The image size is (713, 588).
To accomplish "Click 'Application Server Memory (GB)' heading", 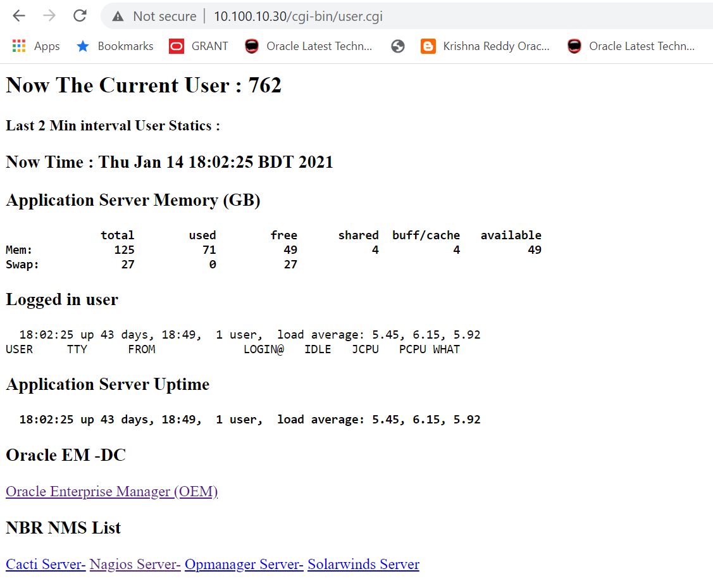I will coord(133,200).
